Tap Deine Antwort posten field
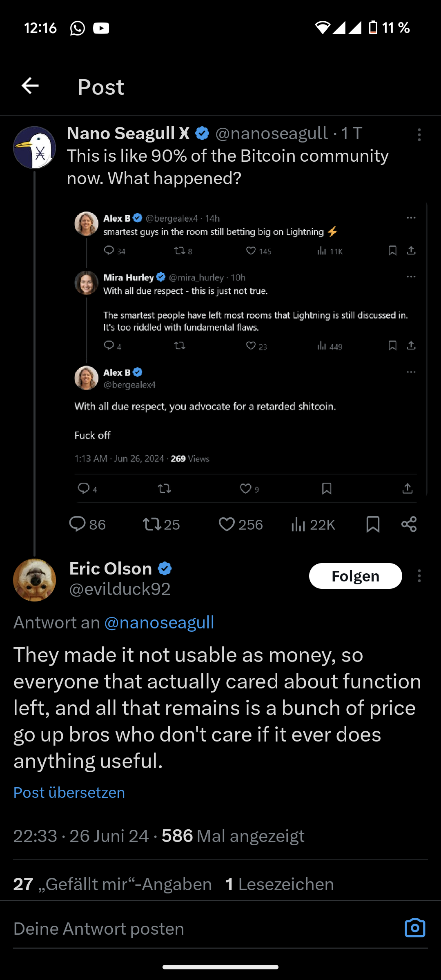This screenshot has width=441, height=980. (163, 929)
